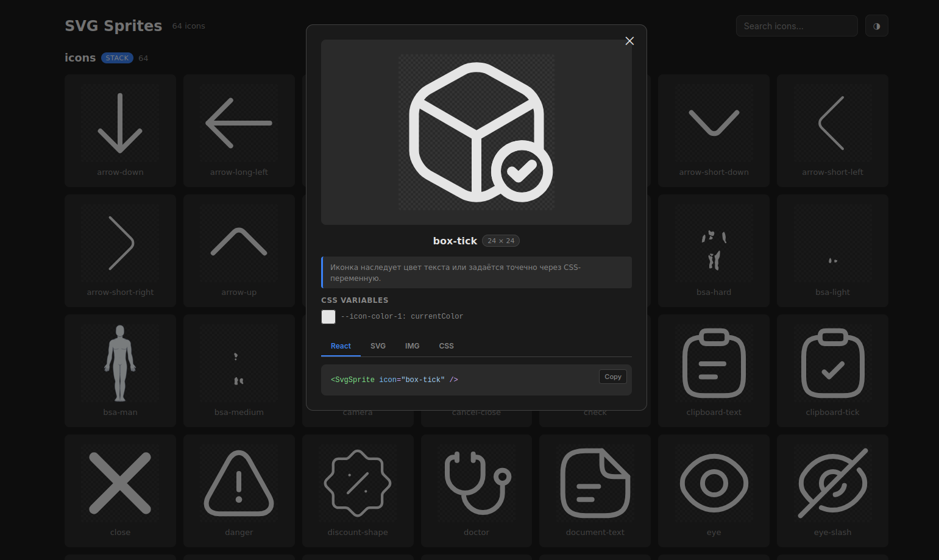Open the CSS tab

point(446,346)
